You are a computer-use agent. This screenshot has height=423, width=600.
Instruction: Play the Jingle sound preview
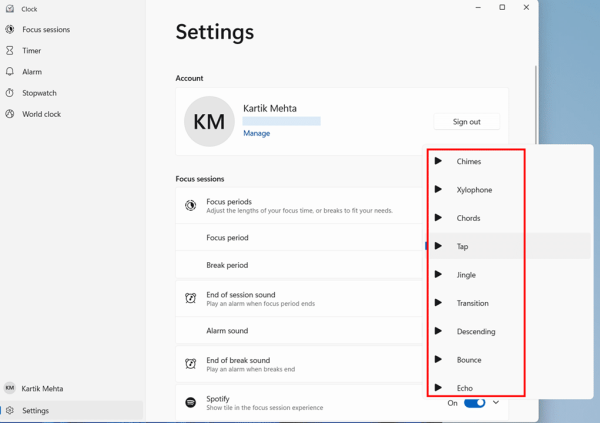pos(438,274)
